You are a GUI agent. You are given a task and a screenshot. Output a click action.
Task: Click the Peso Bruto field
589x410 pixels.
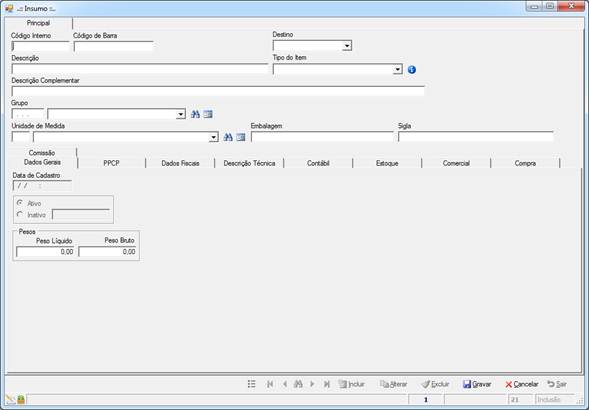[x=107, y=252]
